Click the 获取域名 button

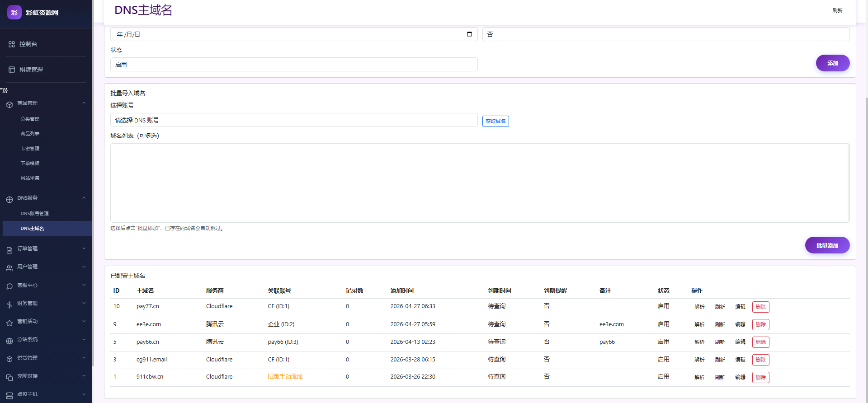495,121
